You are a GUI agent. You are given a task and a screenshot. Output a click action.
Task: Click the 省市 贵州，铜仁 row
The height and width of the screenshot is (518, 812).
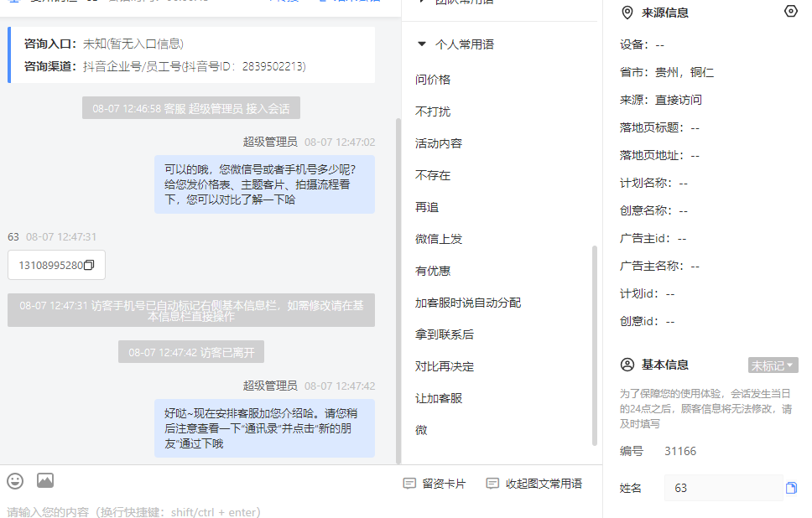click(x=667, y=72)
